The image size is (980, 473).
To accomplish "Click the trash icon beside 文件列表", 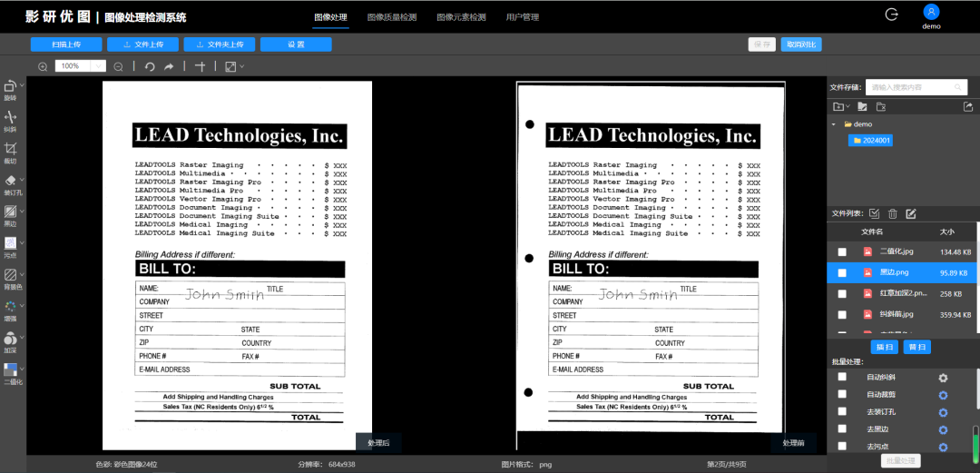I will click(x=893, y=213).
